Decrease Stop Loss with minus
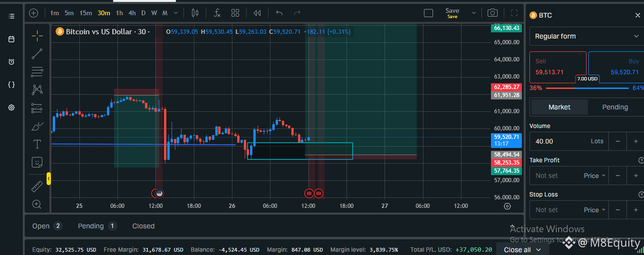Viewport: 644px width, 255px height. click(x=618, y=210)
